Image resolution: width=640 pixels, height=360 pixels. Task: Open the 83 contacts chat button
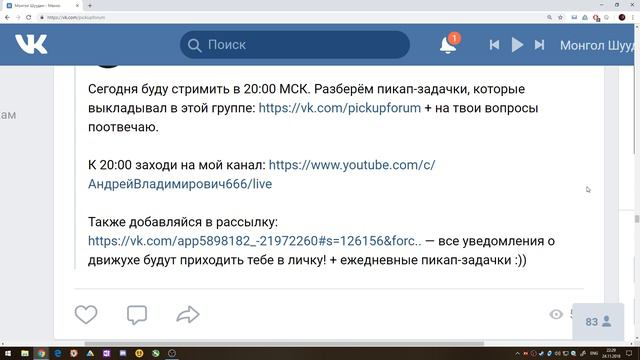coord(598,322)
